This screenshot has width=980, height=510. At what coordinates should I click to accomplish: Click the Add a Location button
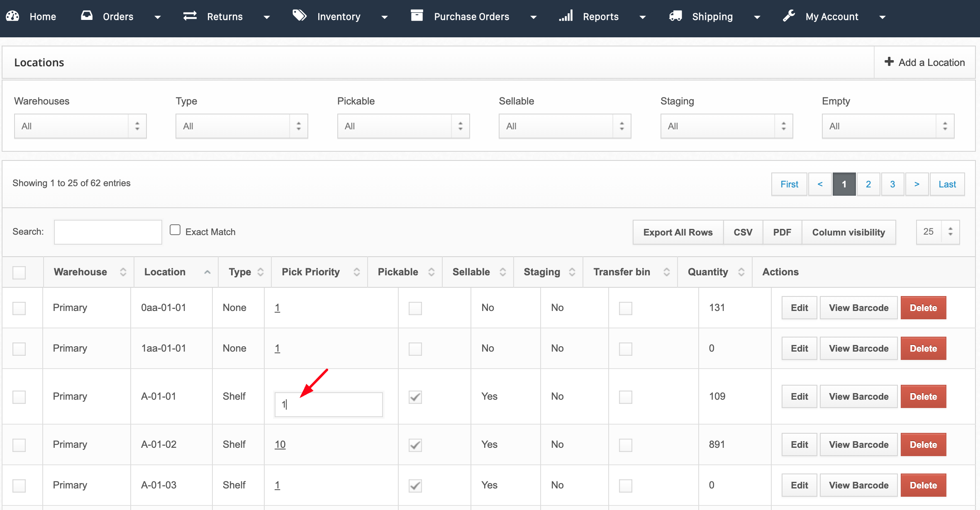925,62
